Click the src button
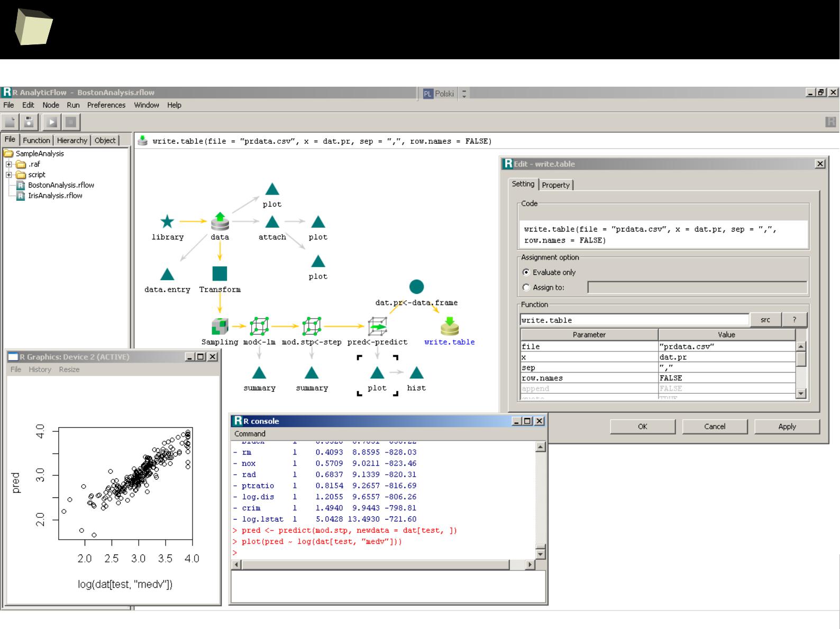This screenshot has height=629, width=840. coord(765,320)
